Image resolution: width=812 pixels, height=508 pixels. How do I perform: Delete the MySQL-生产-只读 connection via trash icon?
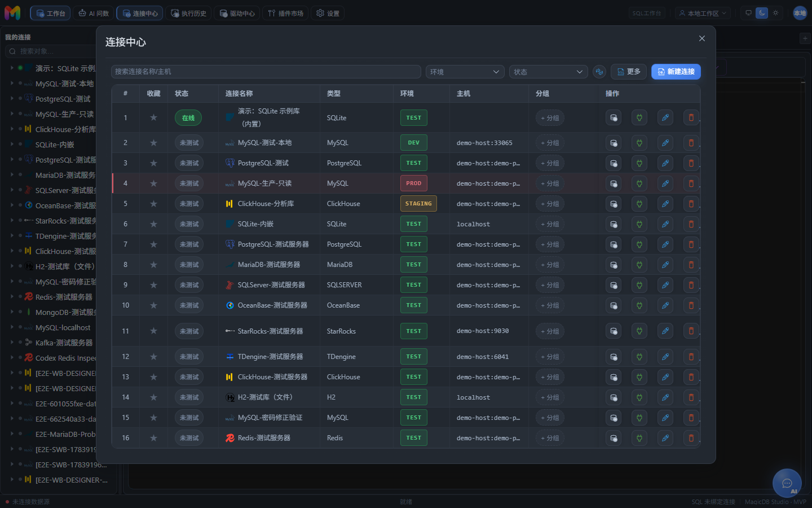tap(691, 183)
